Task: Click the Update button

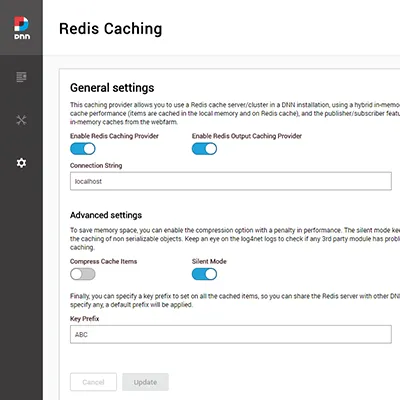Action: [x=145, y=382]
